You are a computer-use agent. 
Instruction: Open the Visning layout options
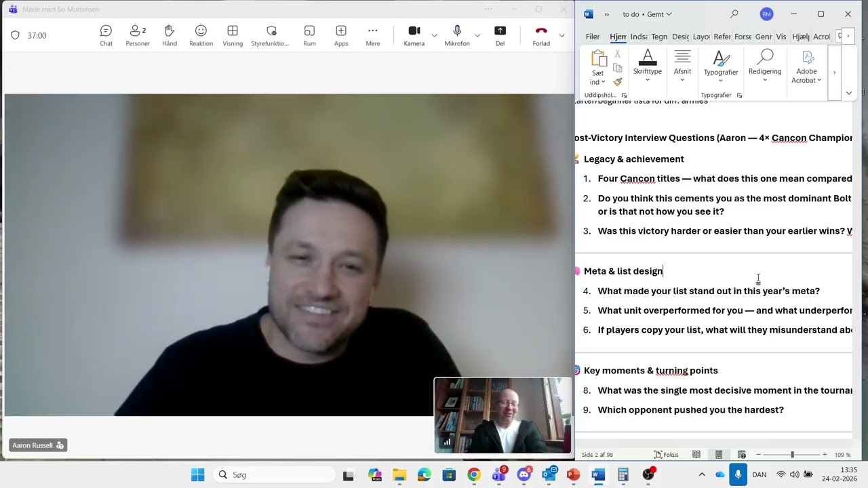233,35
